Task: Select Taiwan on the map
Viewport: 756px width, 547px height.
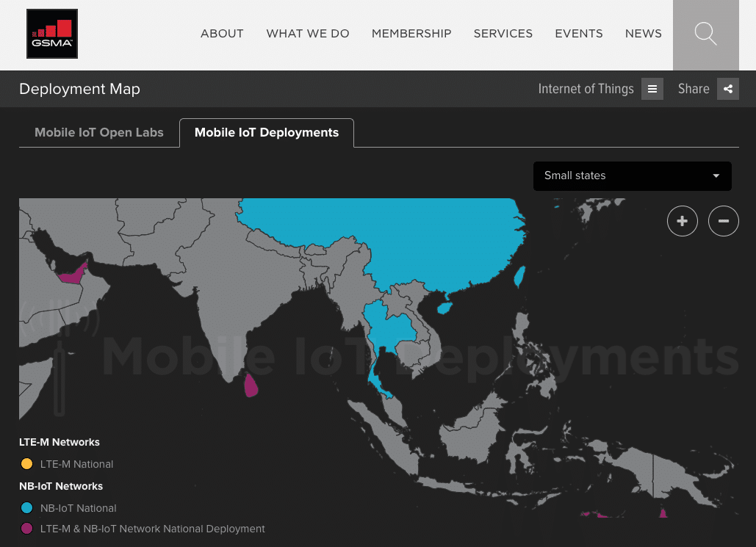Action: pyautogui.click(x=519, y=277)
